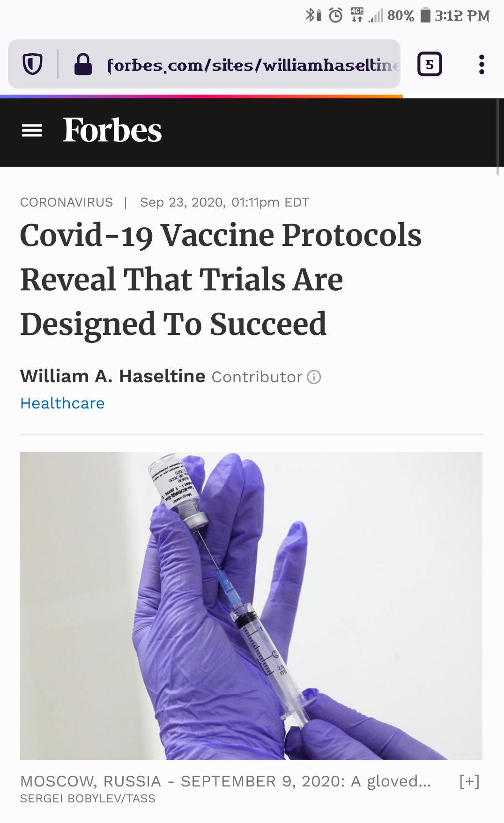The width and height of the screenshot is (504, 823).
Task: Open the Forbes hamburger navigation menu
Action: coord(32,131)
